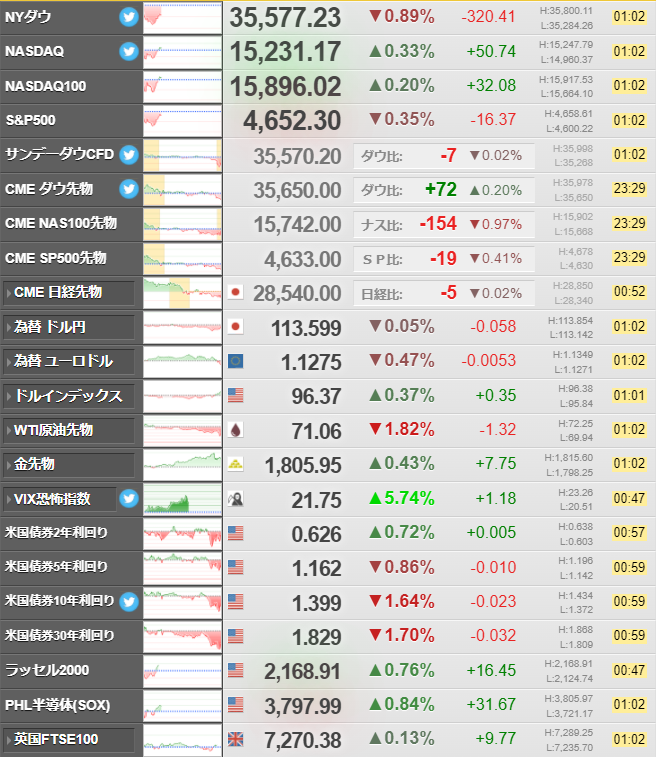Expand the 英国FTSE100 button
The image size is (656, 757).
(69, 740)
